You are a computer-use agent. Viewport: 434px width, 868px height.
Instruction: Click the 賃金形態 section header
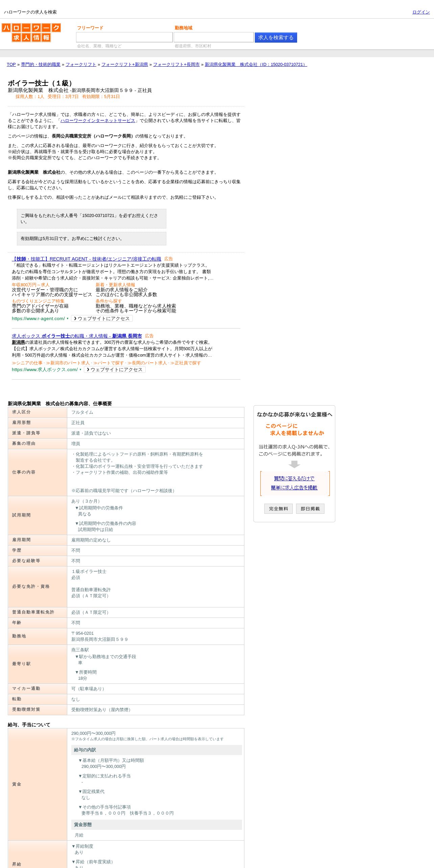click(156, 825)
